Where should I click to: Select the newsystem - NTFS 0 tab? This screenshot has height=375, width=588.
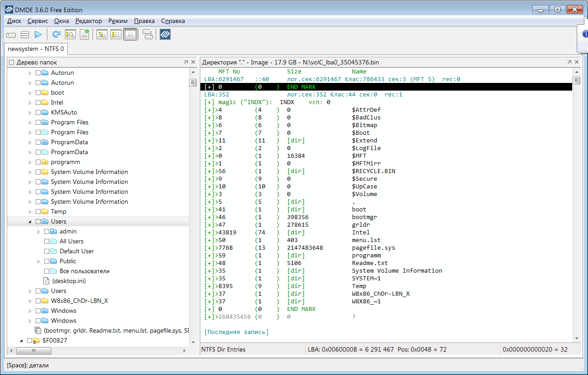36,48
